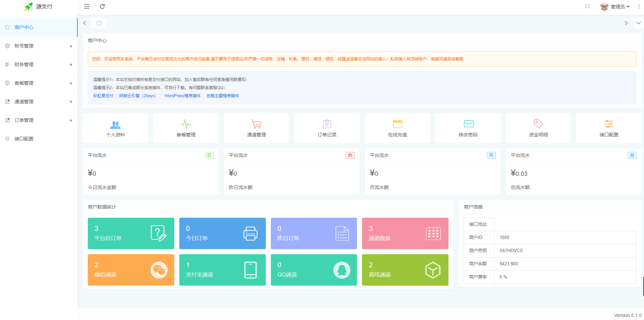Open 接口配置 sliders shortcut icon

[609, 124]
